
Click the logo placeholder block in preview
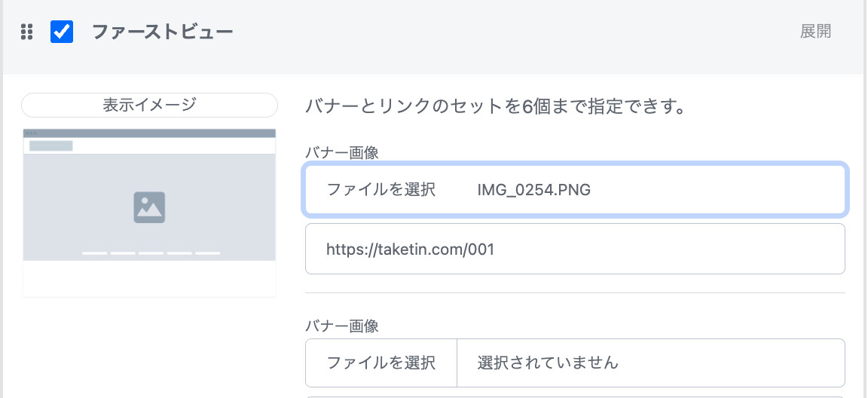[x=51, y=146]
